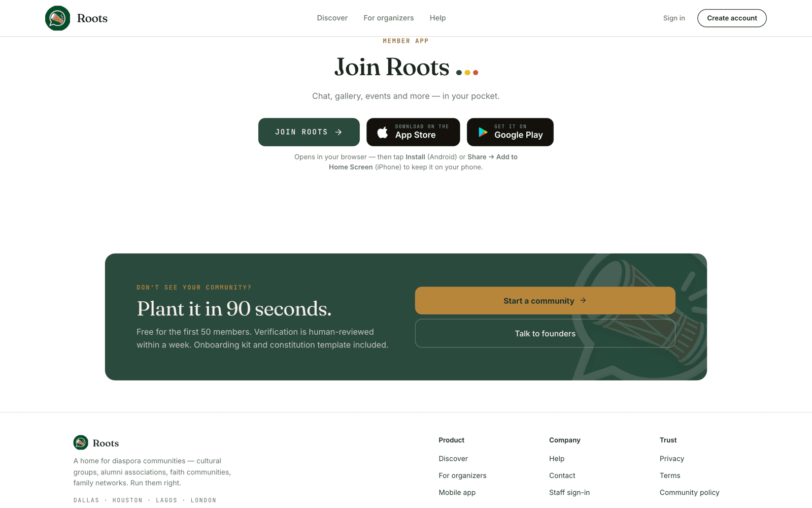Click the Create account button
Screen dimensions: 812x508
pos(732,18)
